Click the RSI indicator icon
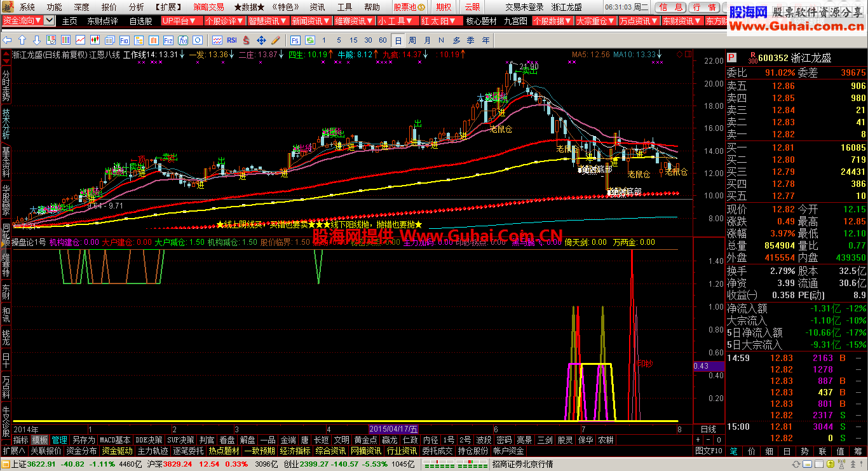The width and height of the screenshot is (868, 471). click(232, 40)
